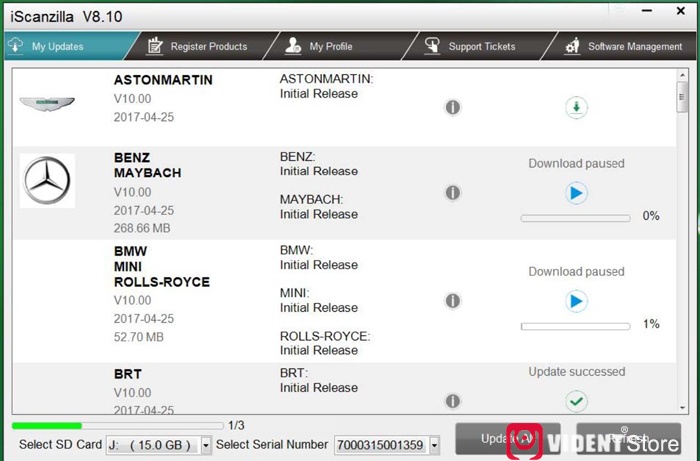Click the overall green progress bar
The image size is (700, 461).
click(x=118, y=426)
